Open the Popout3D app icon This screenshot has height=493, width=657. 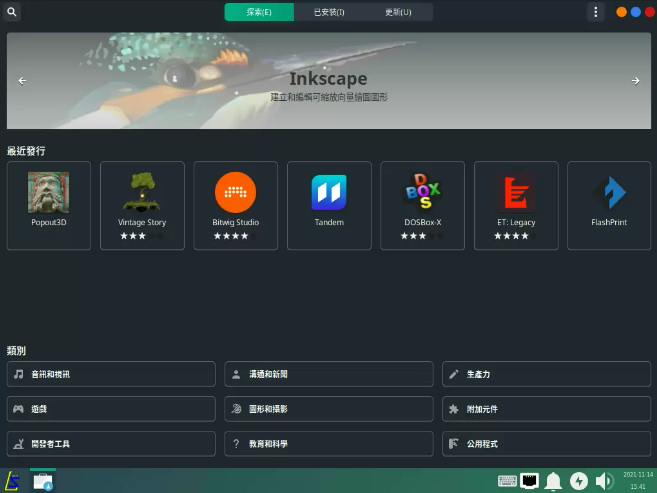[49, 192]
